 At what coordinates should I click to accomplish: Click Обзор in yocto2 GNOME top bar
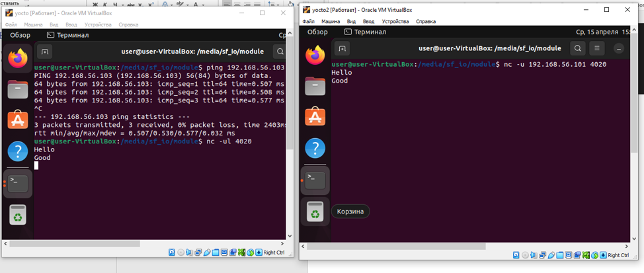[317, 32]
